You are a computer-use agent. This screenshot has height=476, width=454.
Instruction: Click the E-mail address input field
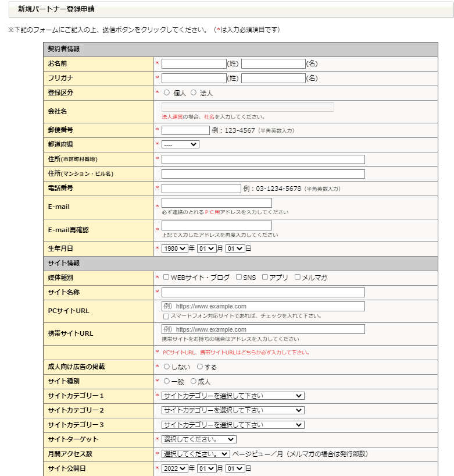[x=216, y=203]
